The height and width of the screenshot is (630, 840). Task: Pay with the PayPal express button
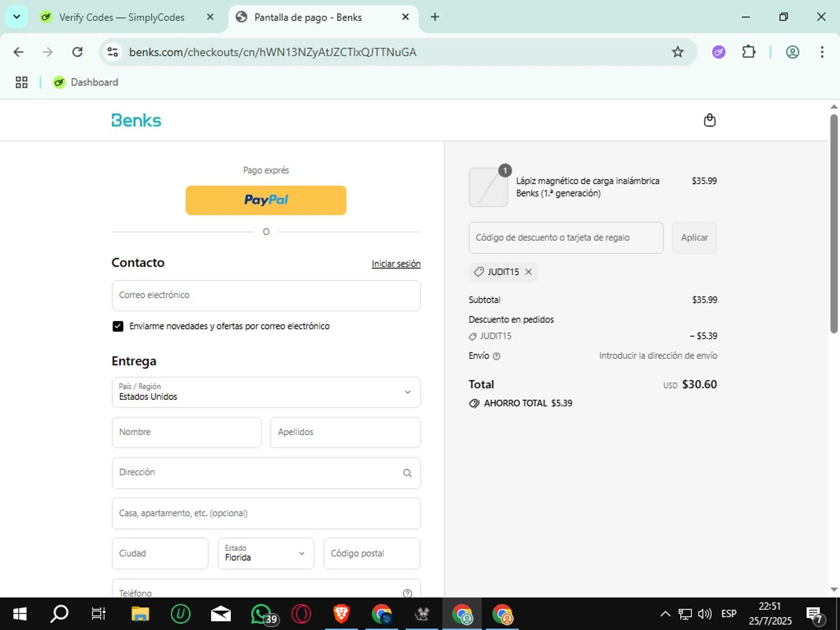(x=266, y=200)
